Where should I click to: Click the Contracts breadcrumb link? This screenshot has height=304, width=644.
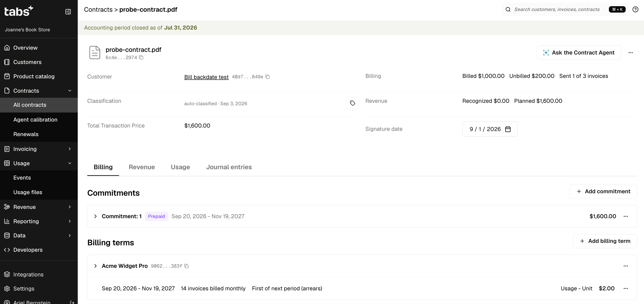click(98, 9)
